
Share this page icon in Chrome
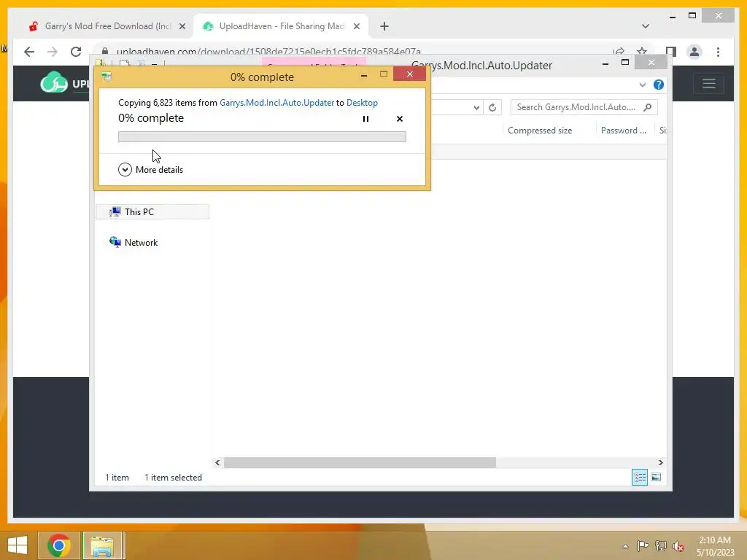pyautogui.click(x=619, y=52)
